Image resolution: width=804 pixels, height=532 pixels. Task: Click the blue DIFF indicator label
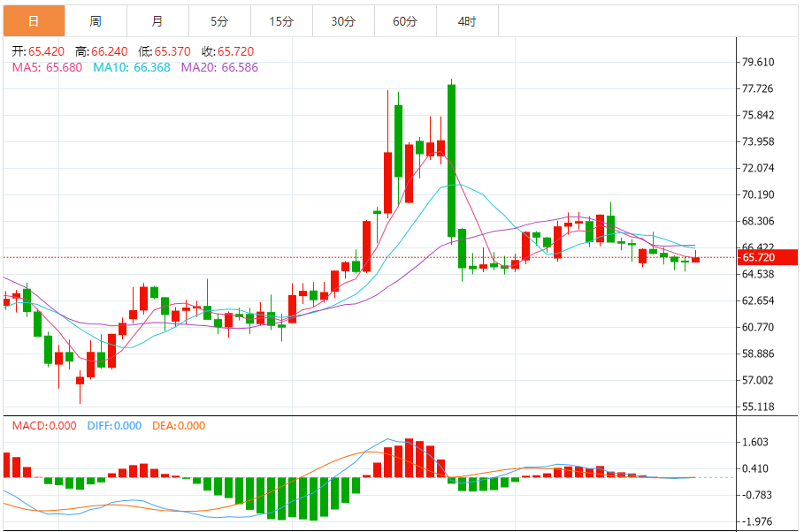pyautogui.click(x=114, y=426)
